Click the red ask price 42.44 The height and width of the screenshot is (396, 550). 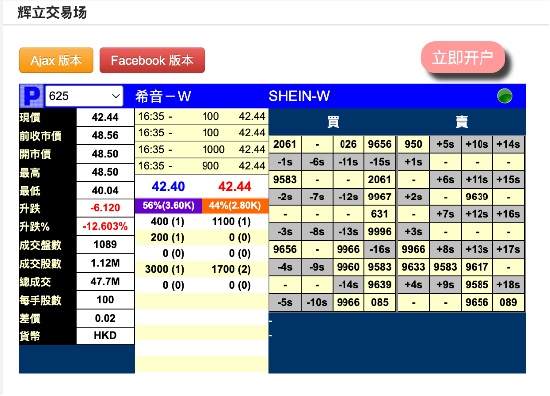pos(235,186)
